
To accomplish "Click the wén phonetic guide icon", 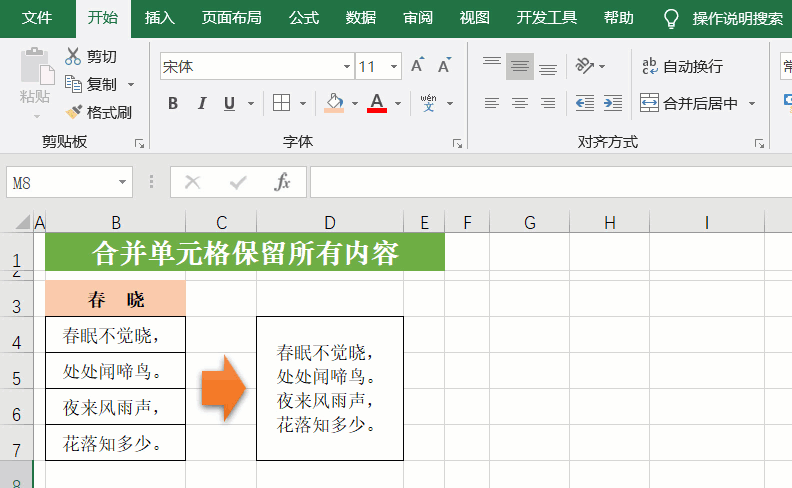I will click(x=428, y=103).
